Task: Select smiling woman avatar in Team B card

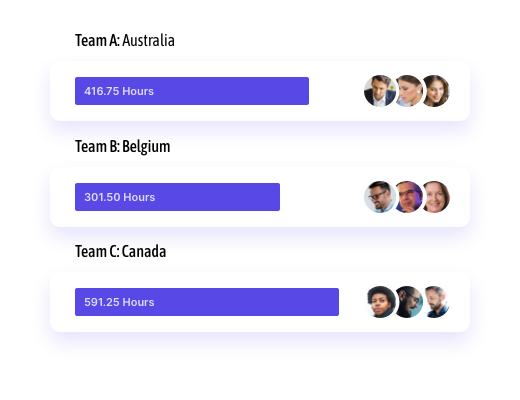Action: [x=434, y=197]
